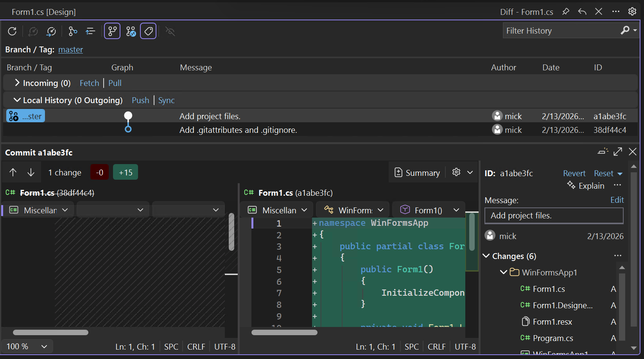The image size is (644, 359).
Task: Click the search icon in Filter History
Action: click(626, 30)
